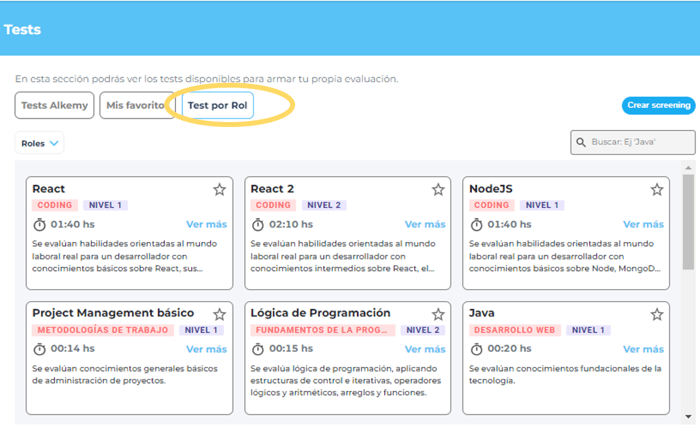
Task: Switch to Mis favoritos tab
Action: click(x=136, y=105)
